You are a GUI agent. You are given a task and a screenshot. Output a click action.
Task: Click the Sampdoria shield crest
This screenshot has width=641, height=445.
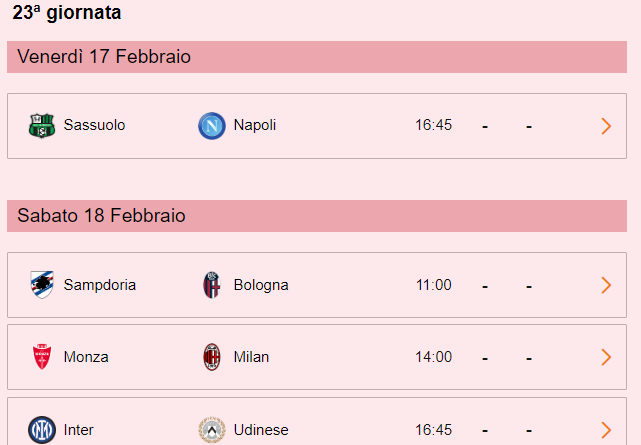[x=42, y=285]
